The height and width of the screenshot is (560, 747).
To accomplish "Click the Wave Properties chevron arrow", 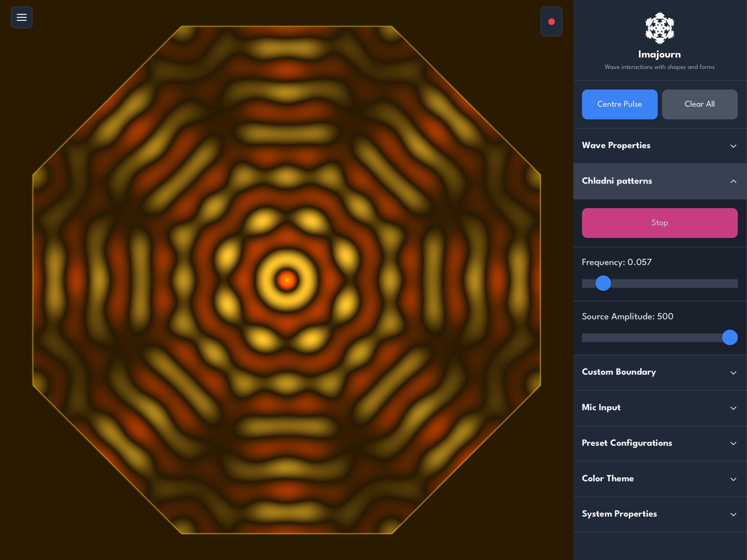I will tap(733, 146).
